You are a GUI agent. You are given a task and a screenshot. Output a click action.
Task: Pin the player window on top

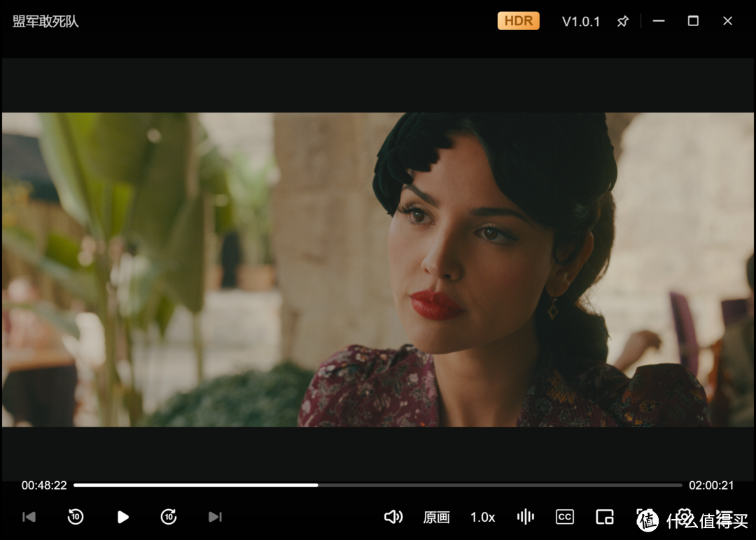coord(622,21)
